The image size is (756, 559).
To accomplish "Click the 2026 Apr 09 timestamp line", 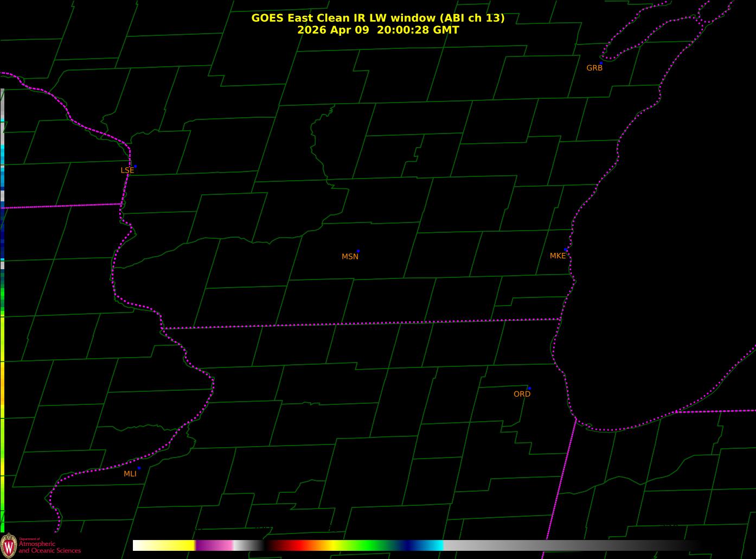I will 378,30.
